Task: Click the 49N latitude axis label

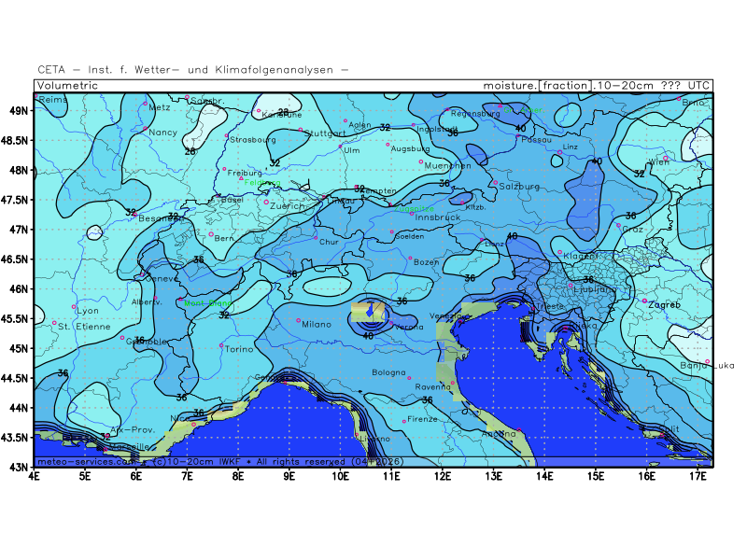Action: (19, 110)
